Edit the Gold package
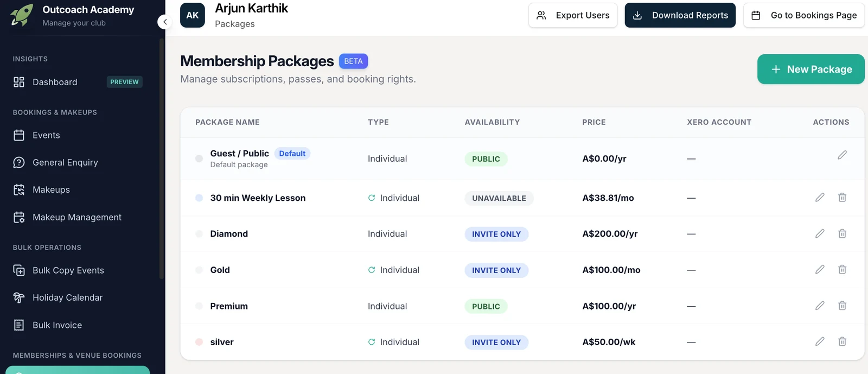Image resolution: width=868 pixels, height=374 pixels. [820, 269]
